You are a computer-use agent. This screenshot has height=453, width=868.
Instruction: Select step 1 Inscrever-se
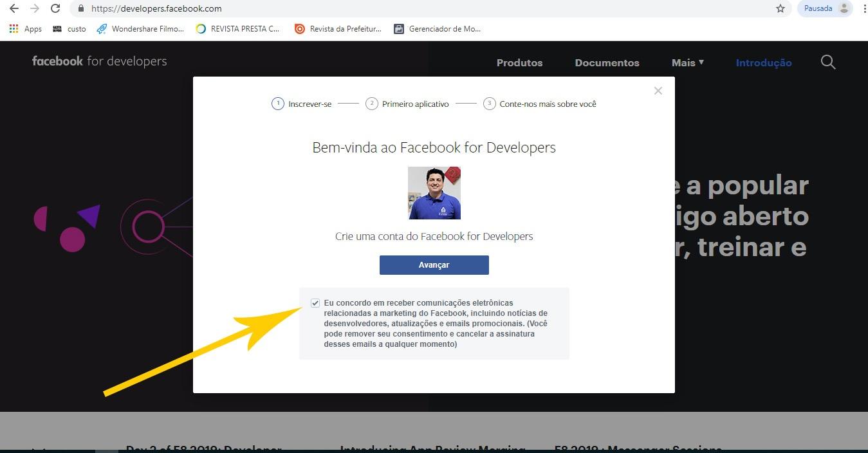302,104
